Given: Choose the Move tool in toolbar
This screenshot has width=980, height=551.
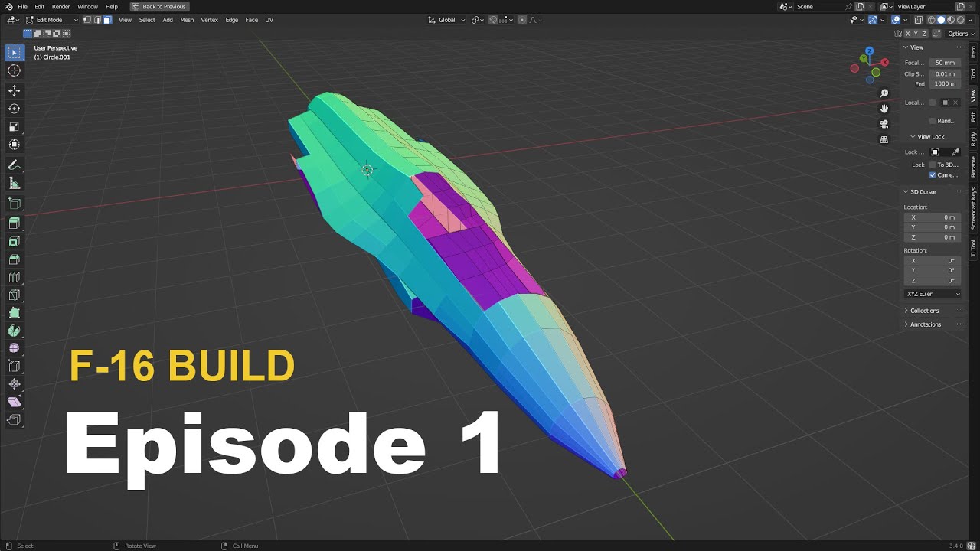Looking at the screenshot, I should point(14,91).
